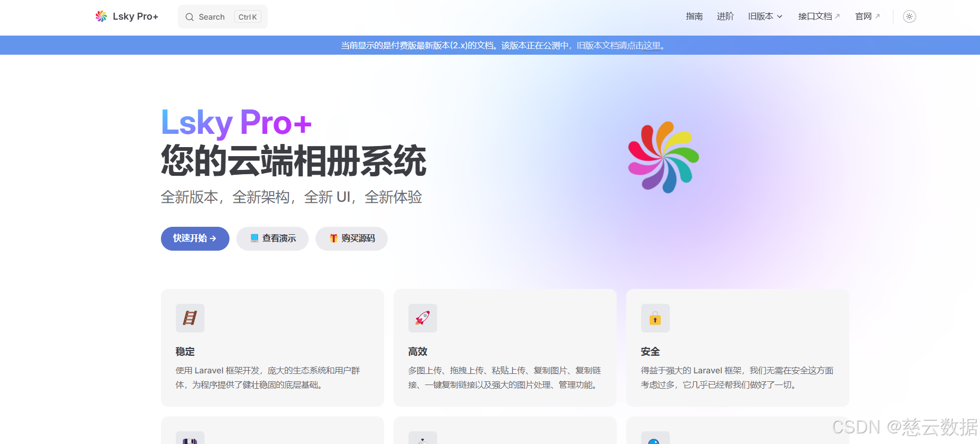This screenshot has width=980, height=444.
Task: Click the gift icon in 购买源码 button
Action: [334, 238]
